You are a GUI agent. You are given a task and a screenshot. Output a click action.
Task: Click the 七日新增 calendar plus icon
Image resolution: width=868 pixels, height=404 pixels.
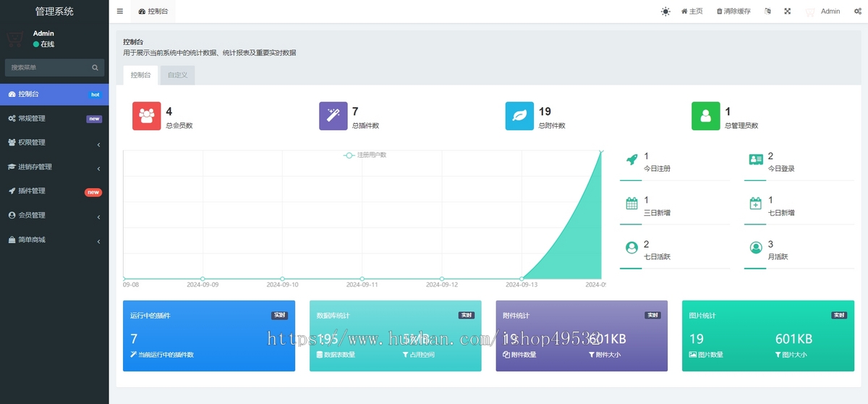(x=756, y=203)
